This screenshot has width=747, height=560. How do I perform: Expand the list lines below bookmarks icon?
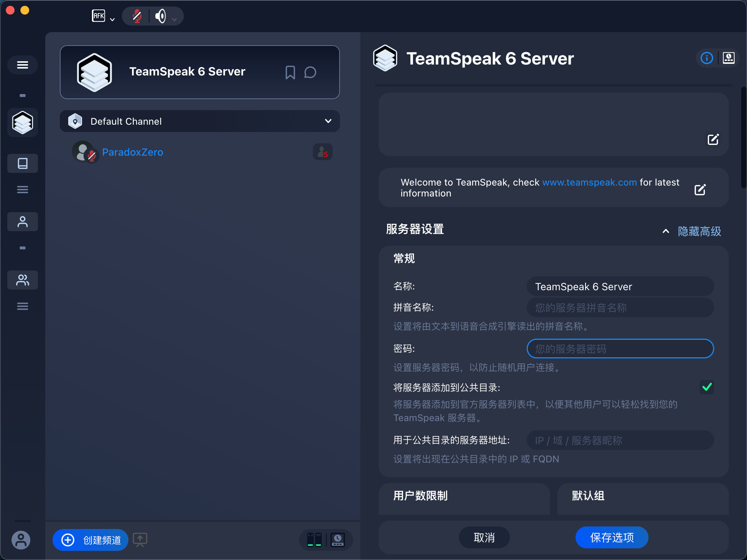tap(23, 190)
